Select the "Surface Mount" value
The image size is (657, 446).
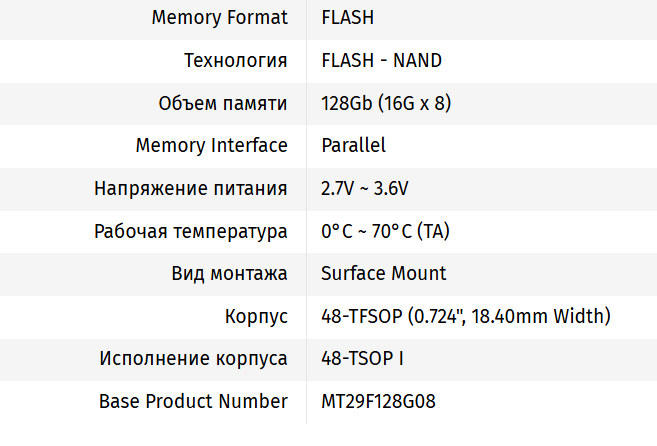pyautogui.click(x=383, y=273)
